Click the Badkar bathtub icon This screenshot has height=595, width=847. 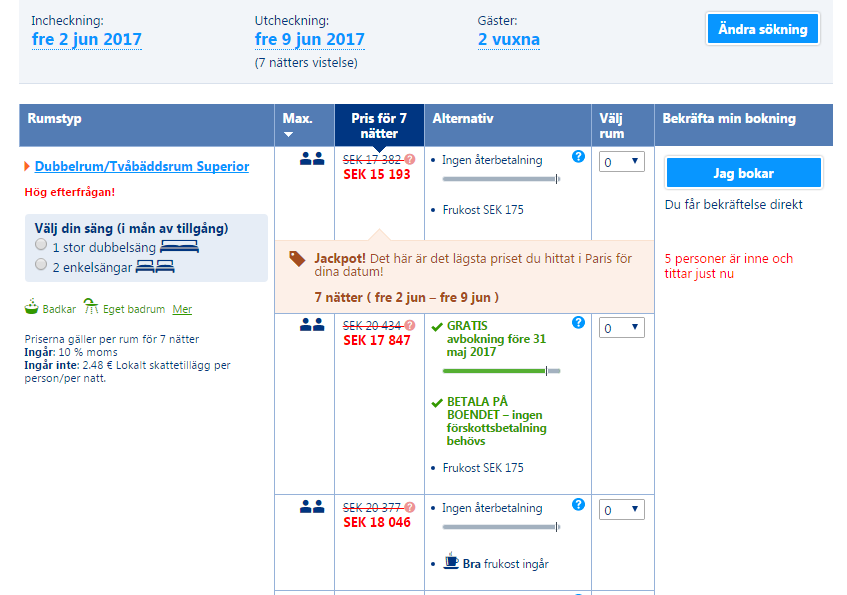click(x=32, y=306)
